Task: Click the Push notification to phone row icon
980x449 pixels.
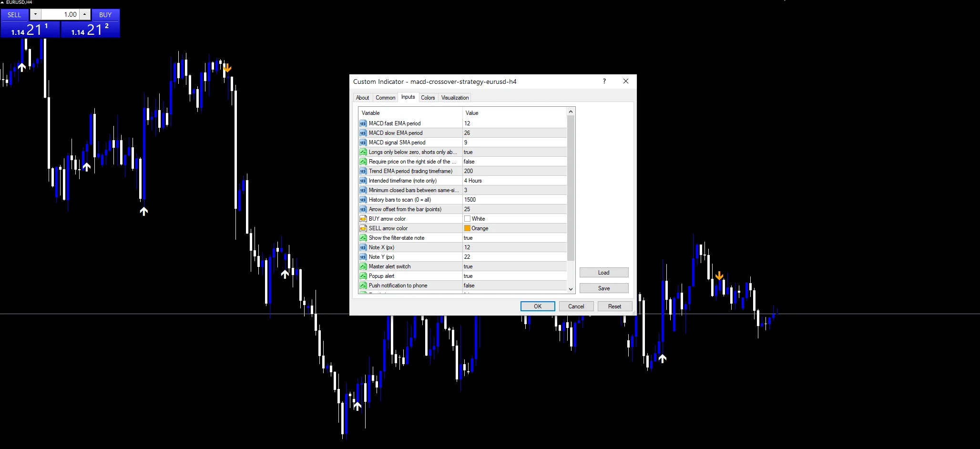Action: [363, 286]
